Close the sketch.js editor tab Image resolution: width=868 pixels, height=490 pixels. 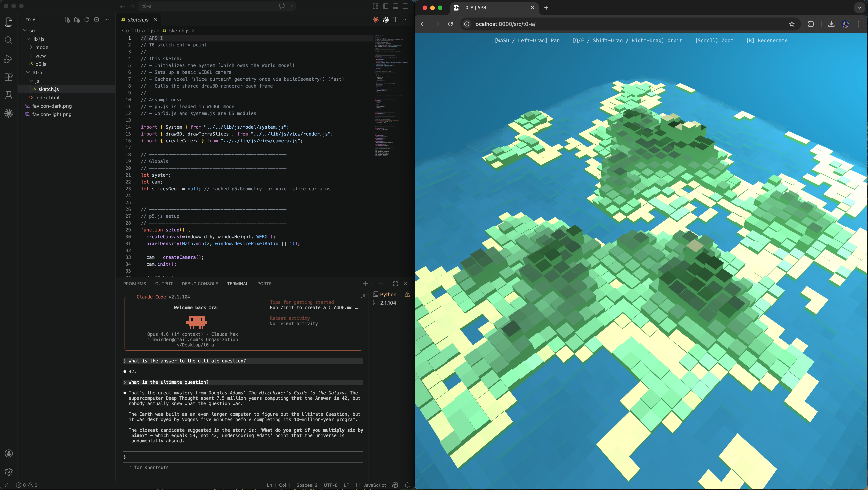156,20
